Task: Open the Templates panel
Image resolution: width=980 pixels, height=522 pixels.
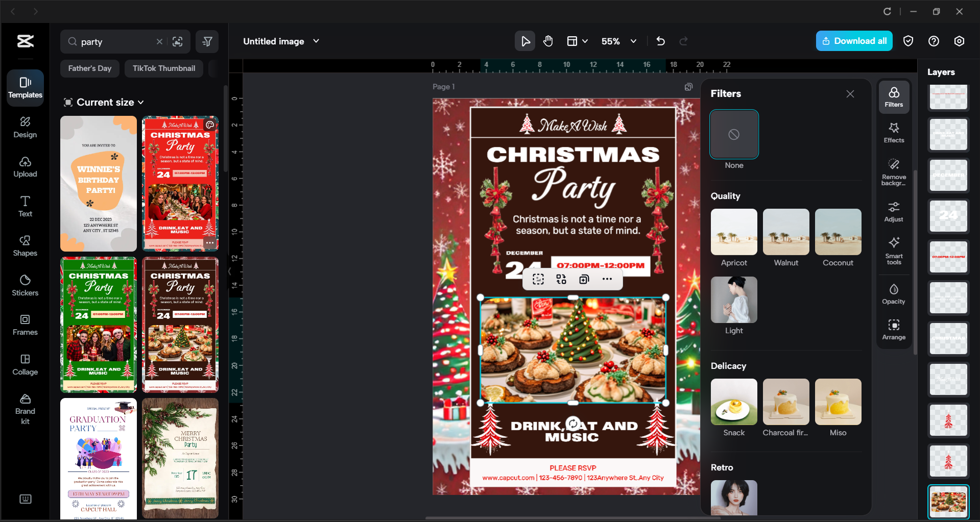Action: click(25, 88)
